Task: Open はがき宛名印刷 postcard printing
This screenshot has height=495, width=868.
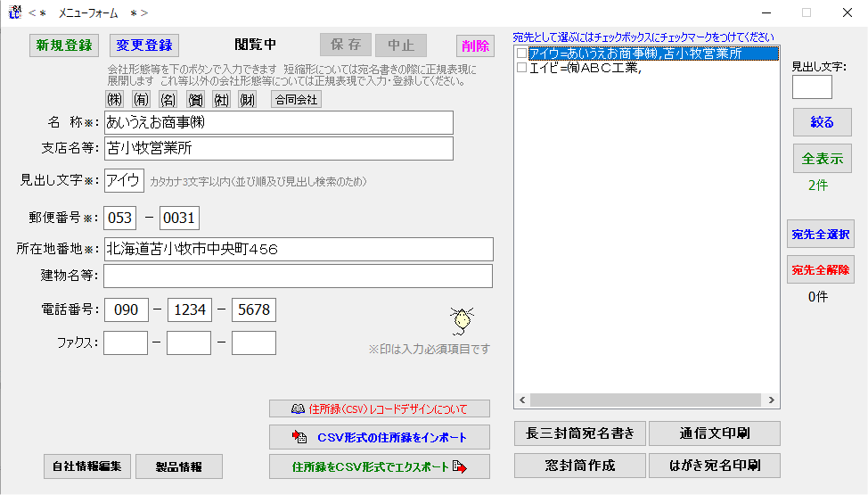Action: coord(715,465)
